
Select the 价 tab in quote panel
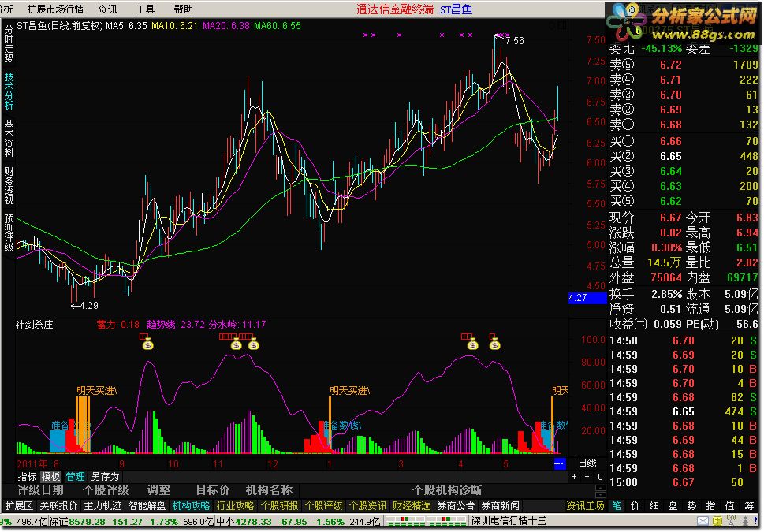click(635, 506)
